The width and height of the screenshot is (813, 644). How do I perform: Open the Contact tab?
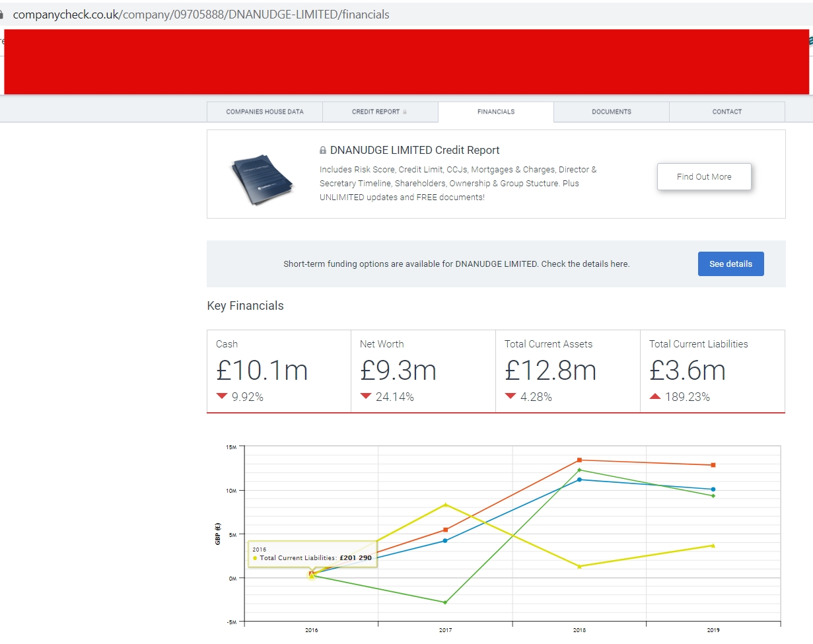click(726, 112)
